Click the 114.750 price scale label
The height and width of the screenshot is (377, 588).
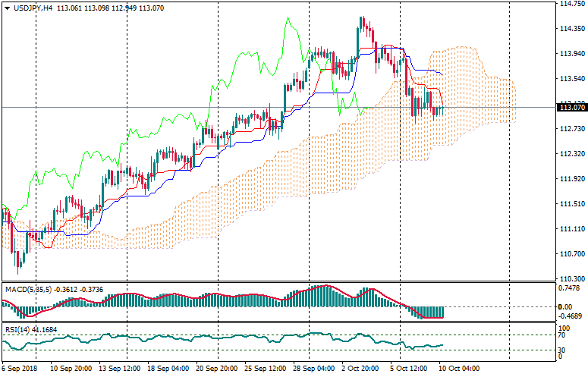coord(571,4)
